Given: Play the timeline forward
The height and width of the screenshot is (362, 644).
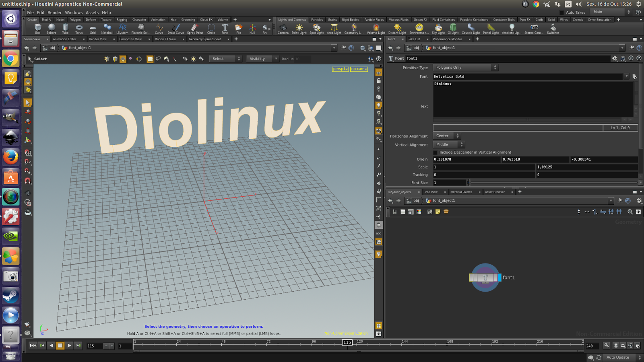Looking at the screenshot, I should click(x=69, y=346).
